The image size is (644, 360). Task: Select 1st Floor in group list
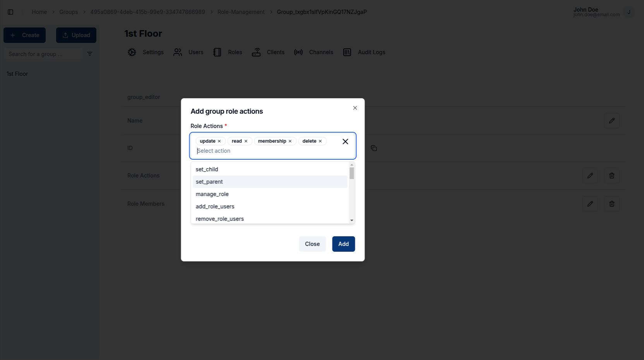click(x=17, y=74)
